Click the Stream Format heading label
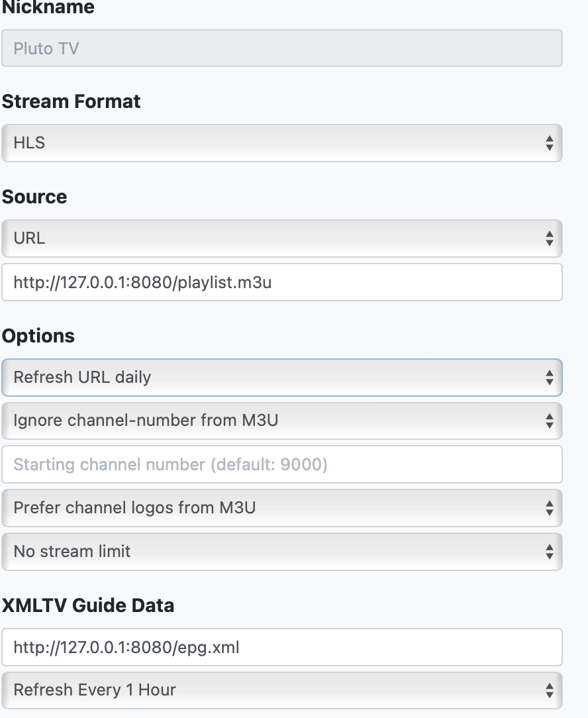The image size is (588, 718). pyautogui.click(x=71, y=101)
